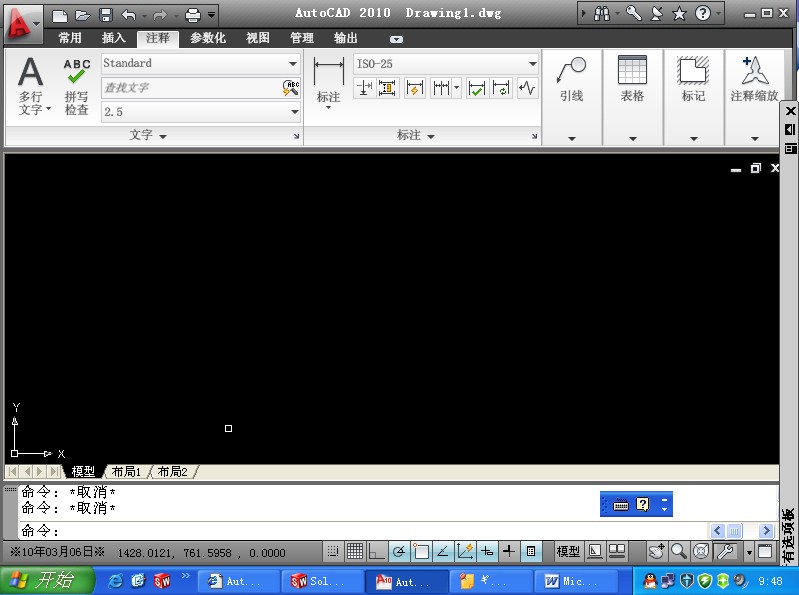The image size is (799, 595).
Task: Toggle dynamic input in status bar
Action: tap(487, 551)
